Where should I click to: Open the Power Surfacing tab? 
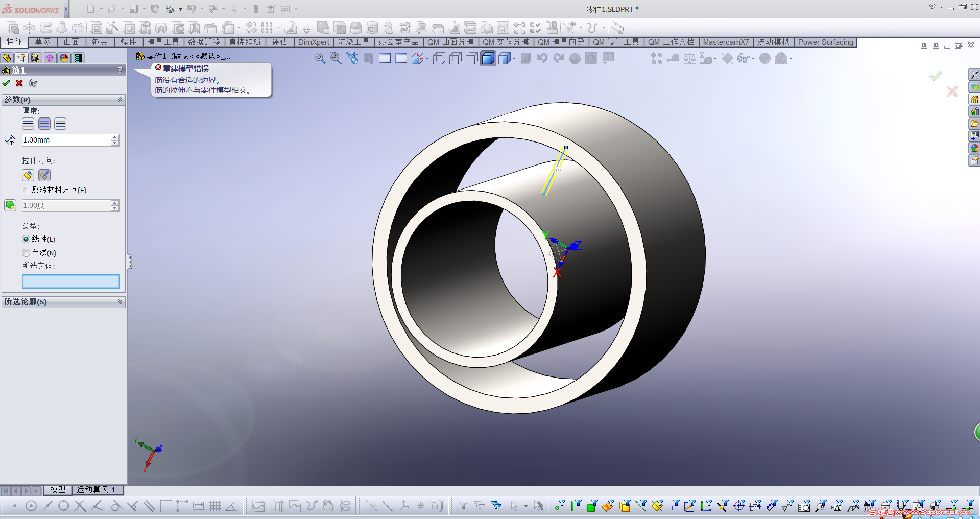pyautogui.click(x=826, y=42)
